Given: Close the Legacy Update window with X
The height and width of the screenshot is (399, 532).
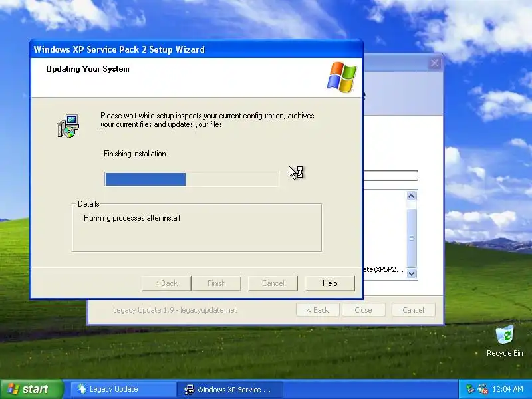Looking at the screenshot, I should click(x=435, y=63).
